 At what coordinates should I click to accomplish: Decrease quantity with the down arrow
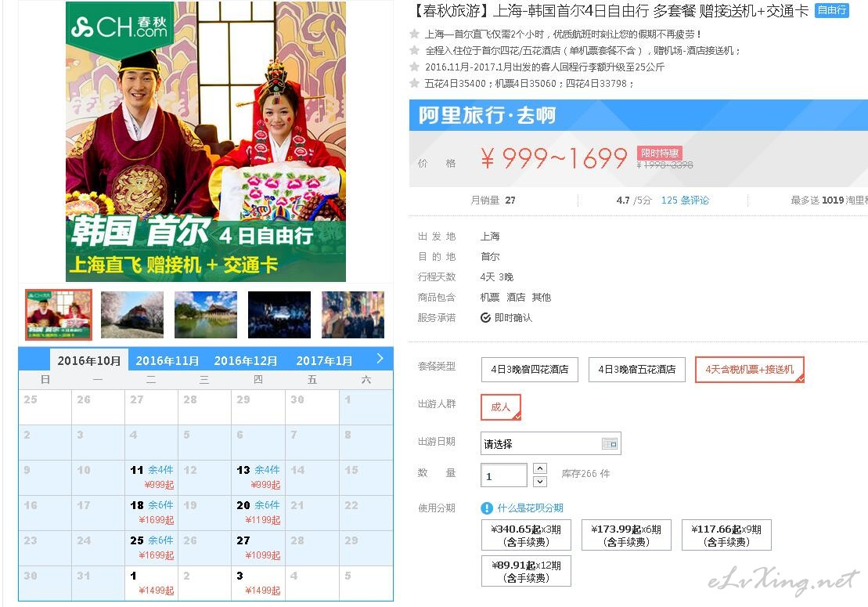(x=540, y=481)
